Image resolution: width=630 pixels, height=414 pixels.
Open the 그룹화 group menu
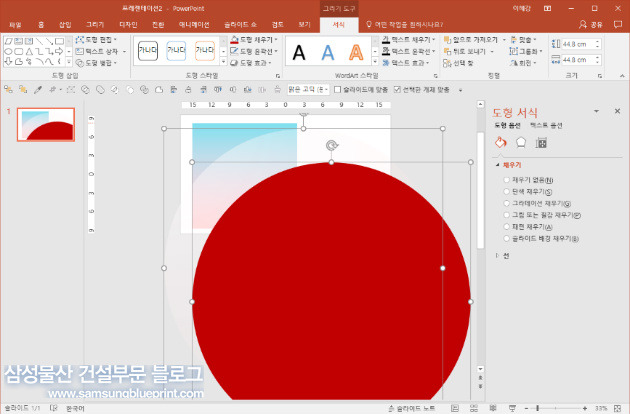[526, 51]
